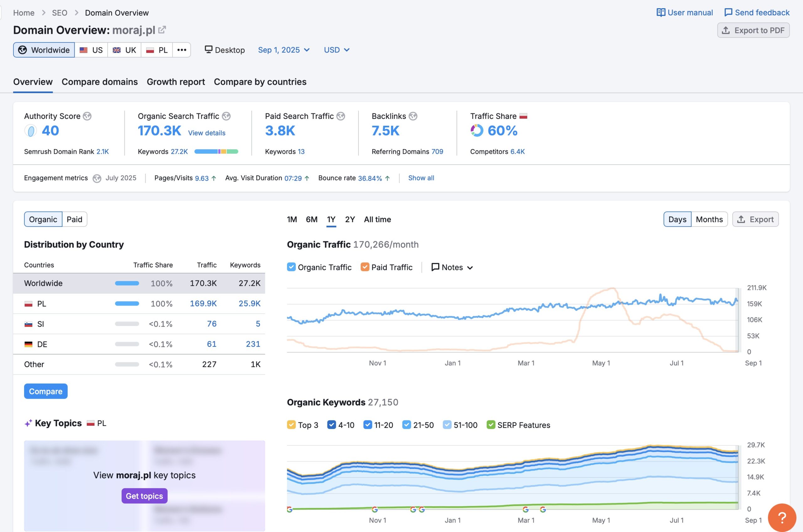Click the Traffic Share donut chart icon
Viewport: 803px width, 532px height.
click(x=477, y=130)
